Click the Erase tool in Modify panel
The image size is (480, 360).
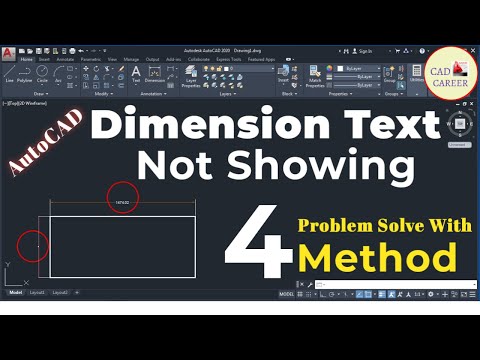pos(121,69)
